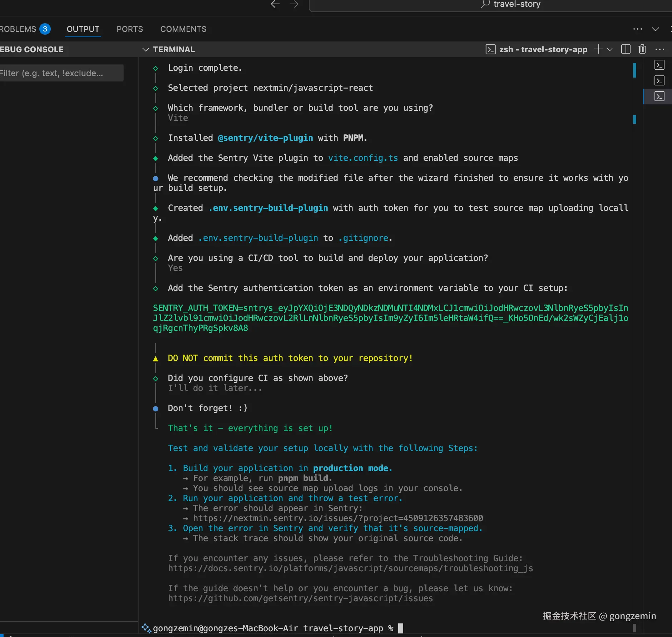Viewport: 672px width, 637px height.
Task: Select the first terminal in the list
Action: pyautogui.click(x=659, y=65)
